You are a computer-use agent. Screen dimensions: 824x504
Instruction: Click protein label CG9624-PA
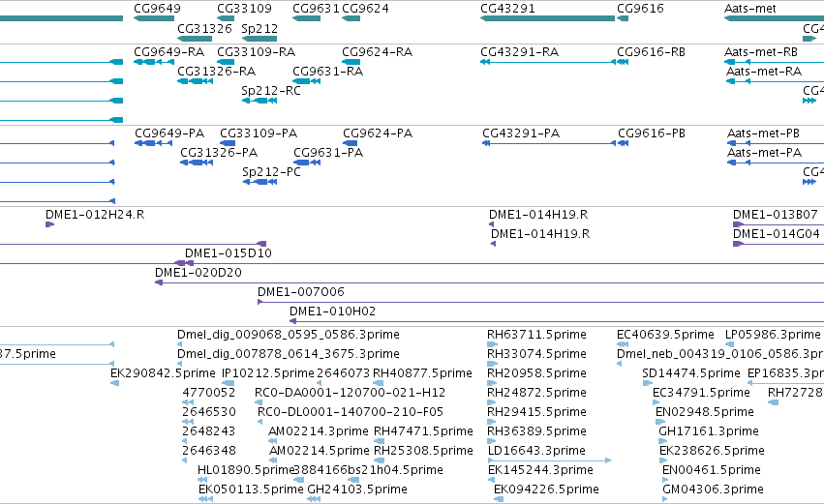pyautogui.click(x=378, y=133)
